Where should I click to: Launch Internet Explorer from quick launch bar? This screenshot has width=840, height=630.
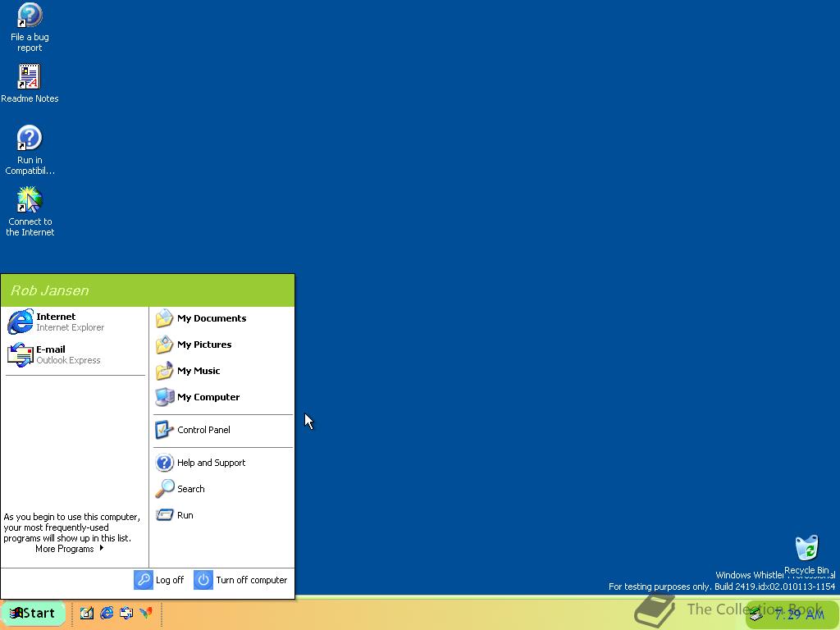coord(107,613)
